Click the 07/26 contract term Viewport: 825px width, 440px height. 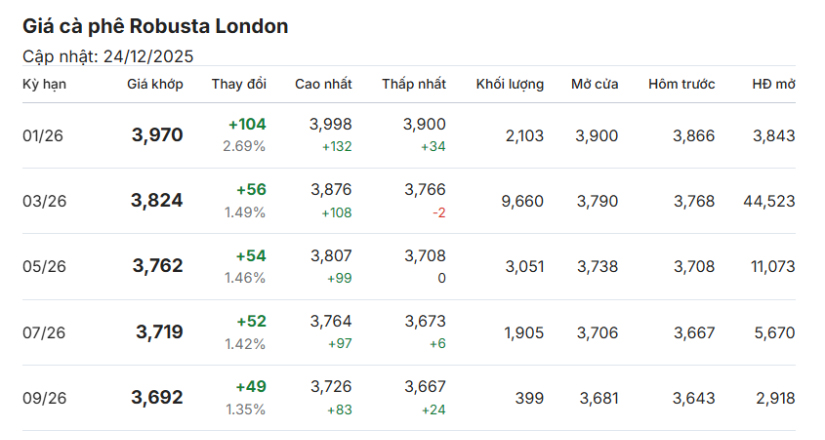point(42,332)
